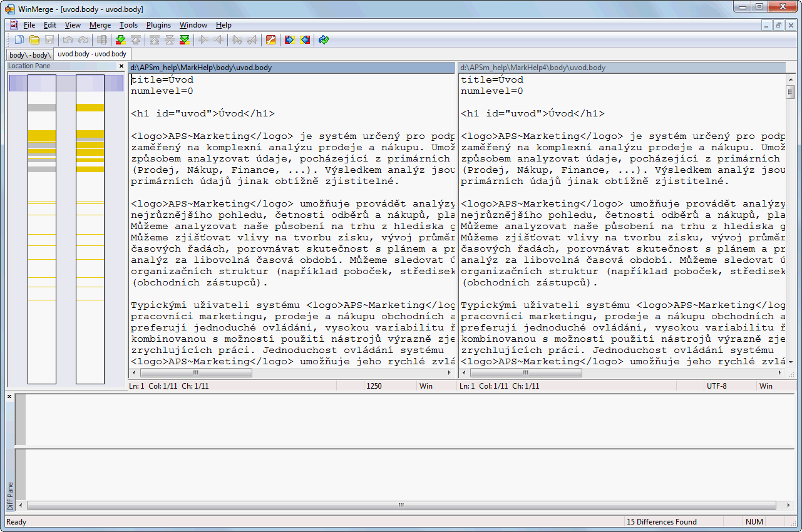Click WinMerge document icon left of File menu
Viewport: 802px width, 532px height.
14,25
